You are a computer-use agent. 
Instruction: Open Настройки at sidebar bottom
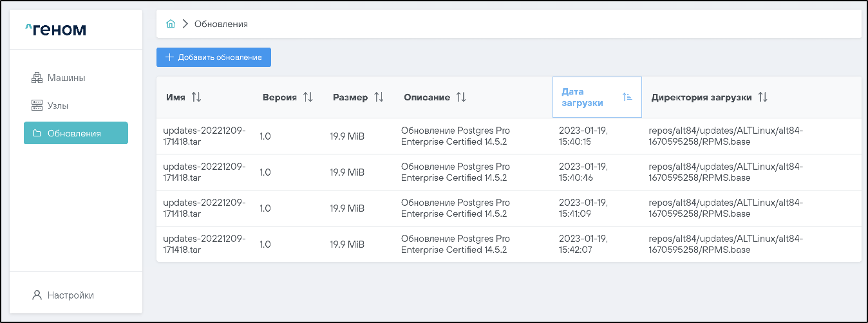[70, 295]
